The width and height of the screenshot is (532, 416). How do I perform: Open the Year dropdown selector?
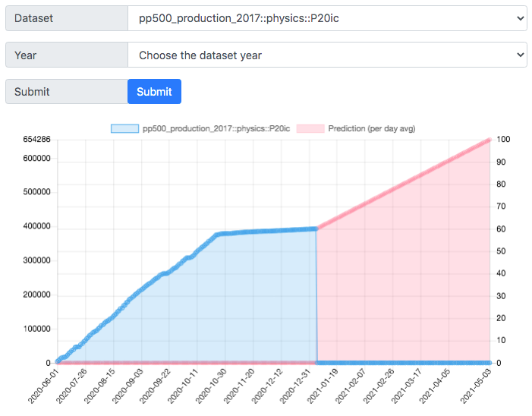pos(327,55)
